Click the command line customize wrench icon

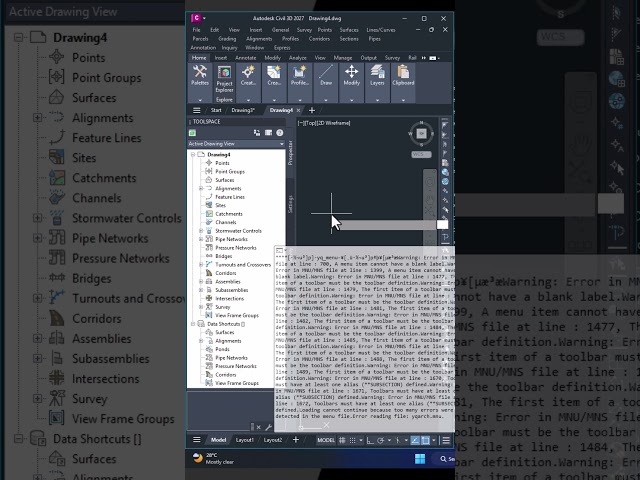(269, 427)
